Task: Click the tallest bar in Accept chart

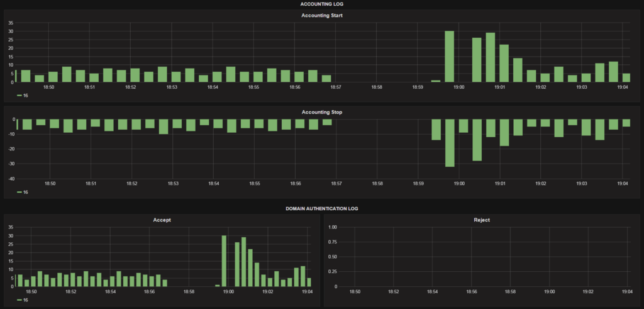Action: click(x=225, y=261)
